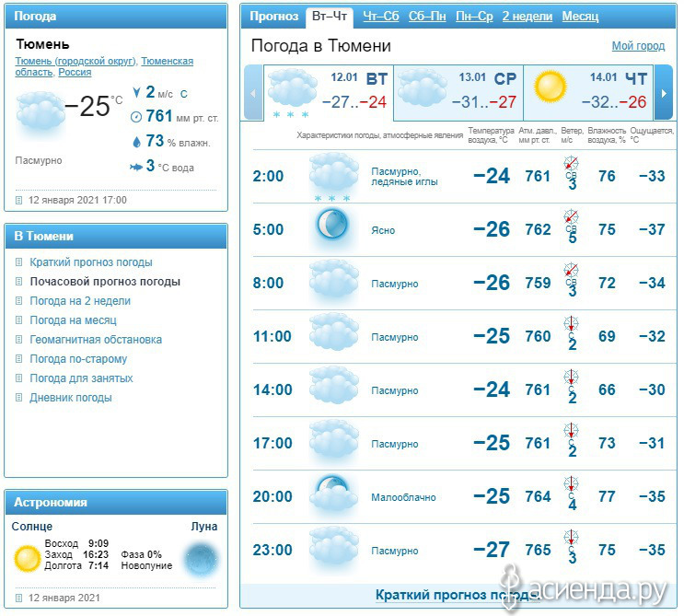Click the moon icon in the 5:00 row
This screenshot has height=616, width=684.
pos(332,225)
